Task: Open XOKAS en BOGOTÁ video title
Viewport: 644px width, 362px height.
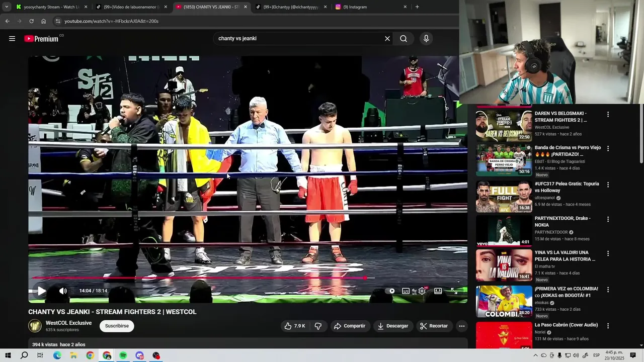Action: (567, 292)
